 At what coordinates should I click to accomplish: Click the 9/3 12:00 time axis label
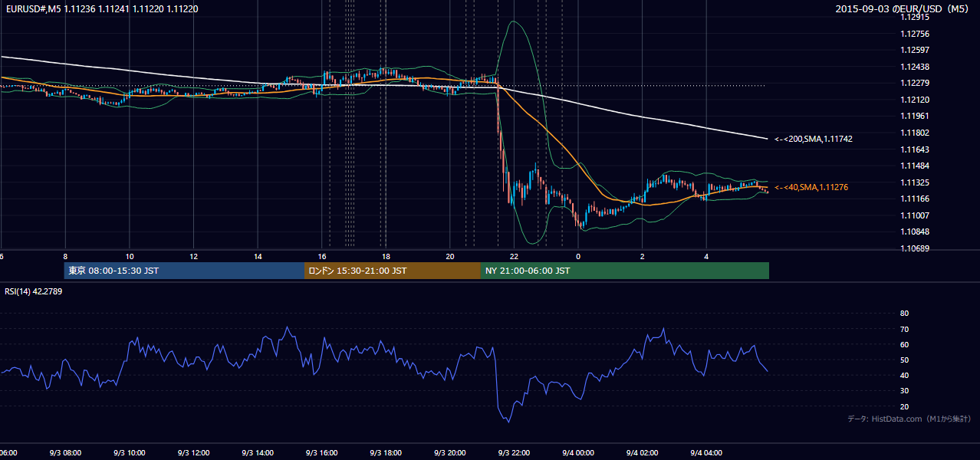pos(193,453)
